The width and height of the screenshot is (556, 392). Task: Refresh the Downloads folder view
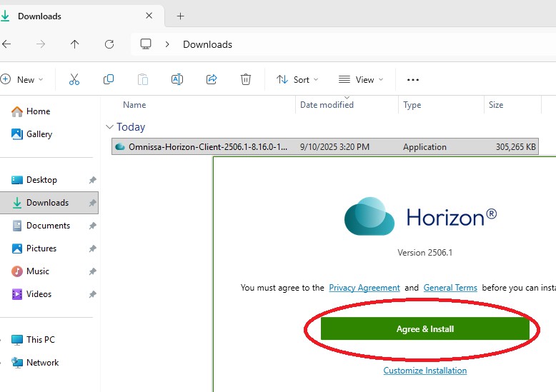[x=109, y=44]
